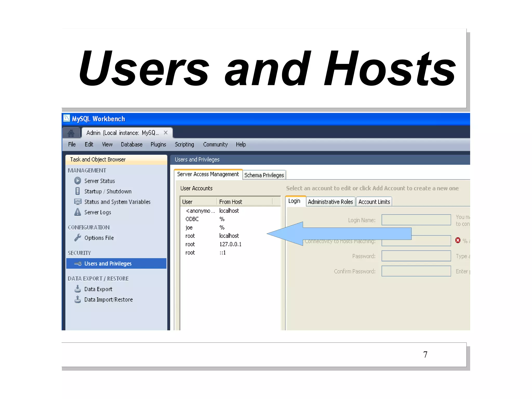This screenshot has width=532, height=399.
Task: Sort accounts by User column header
Action: click(x=199, y=202)
